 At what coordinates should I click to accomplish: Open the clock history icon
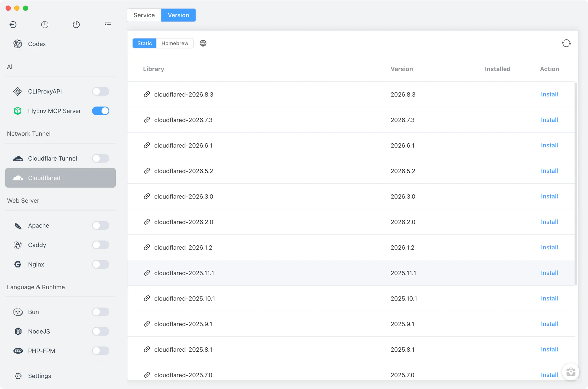click(x=45, y=24)
